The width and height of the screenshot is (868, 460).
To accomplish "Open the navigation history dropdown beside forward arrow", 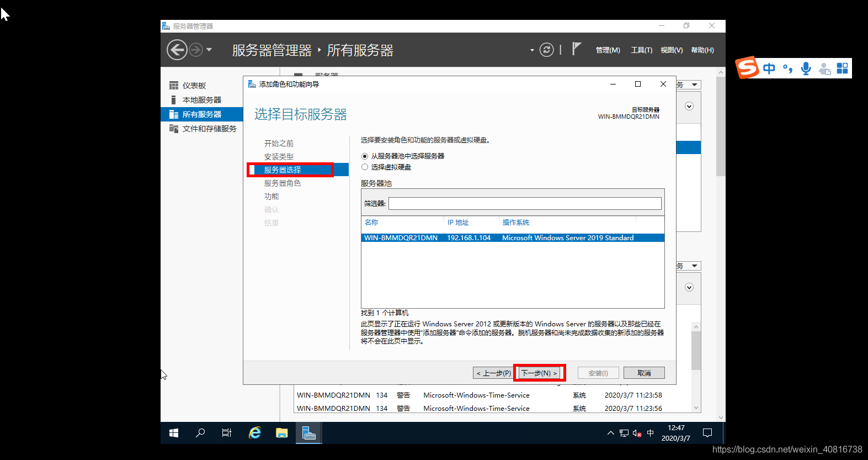I will 209,50.
